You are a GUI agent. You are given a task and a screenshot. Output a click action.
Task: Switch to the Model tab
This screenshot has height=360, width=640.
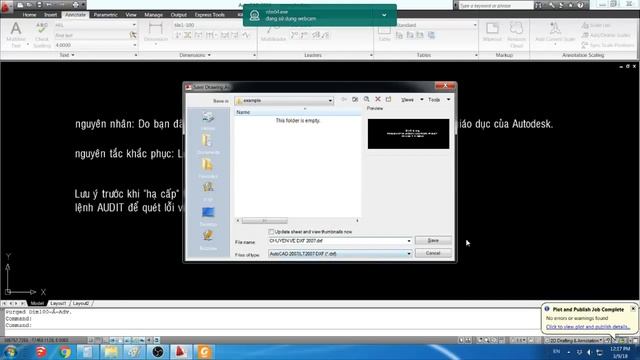click(x=37, y=303)
